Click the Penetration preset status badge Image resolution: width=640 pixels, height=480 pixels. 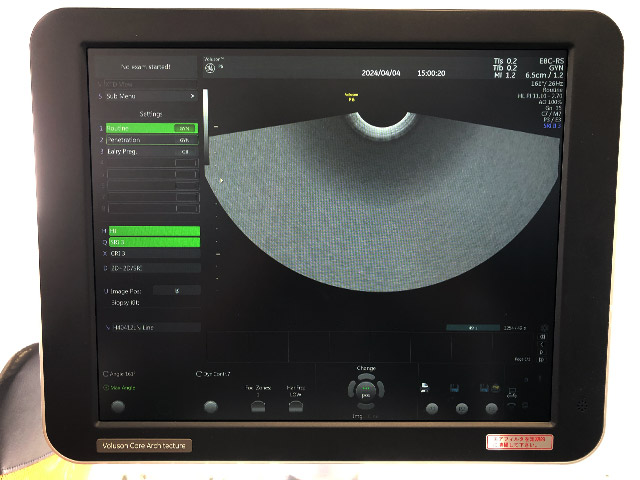tap(184, 140)
